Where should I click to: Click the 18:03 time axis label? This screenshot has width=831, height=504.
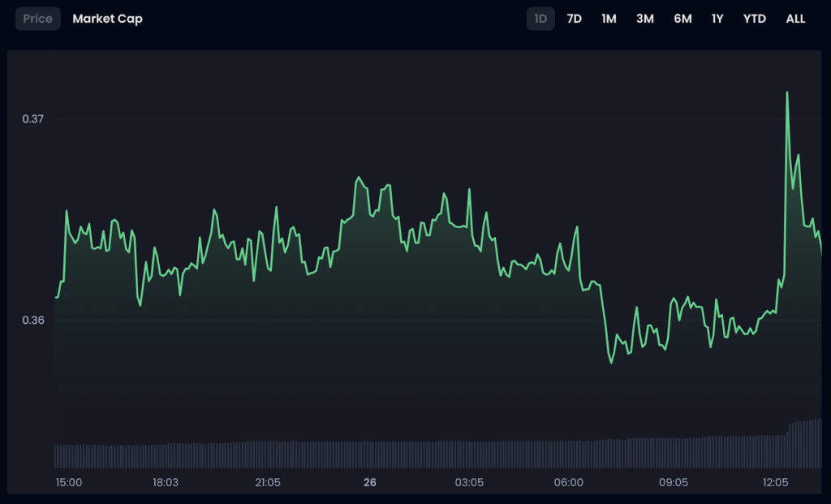pyautogui.click(x=166, y=483)
